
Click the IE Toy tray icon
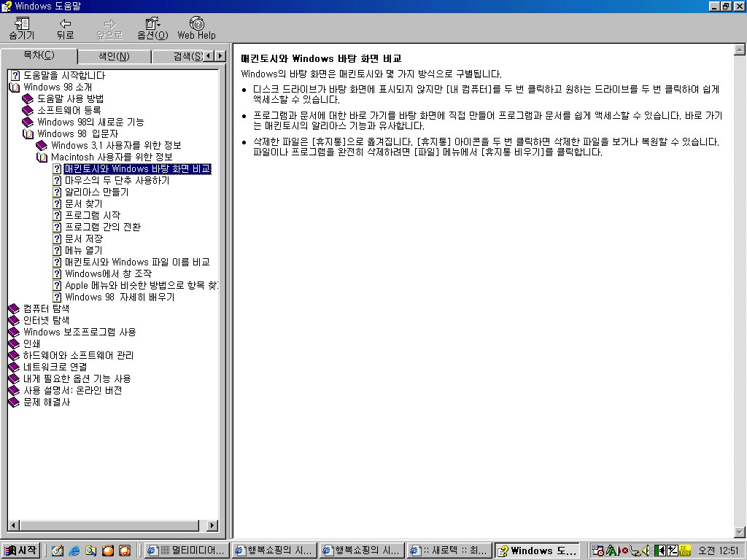[684, 551]
